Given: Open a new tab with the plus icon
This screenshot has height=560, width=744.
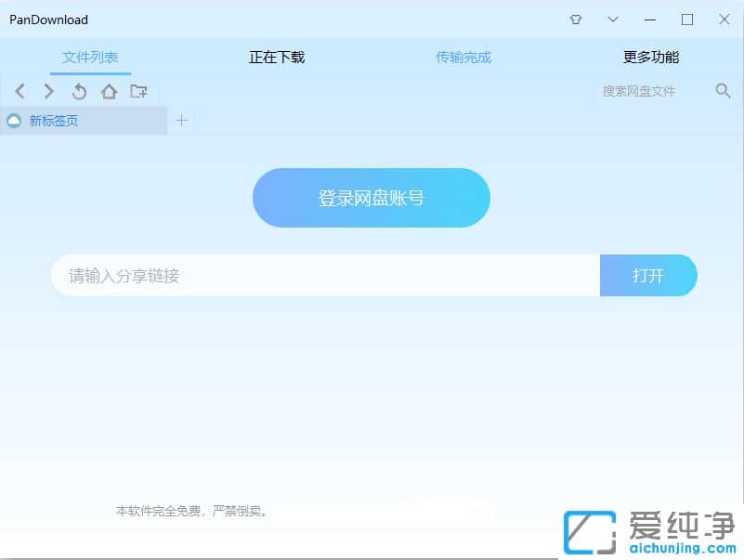Looking at the screenshot, I should coord(181,121).
